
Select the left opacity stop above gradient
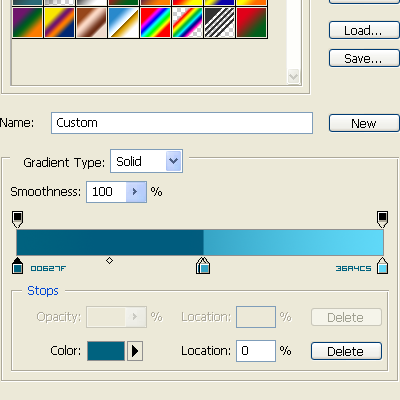tap(17, 219)
